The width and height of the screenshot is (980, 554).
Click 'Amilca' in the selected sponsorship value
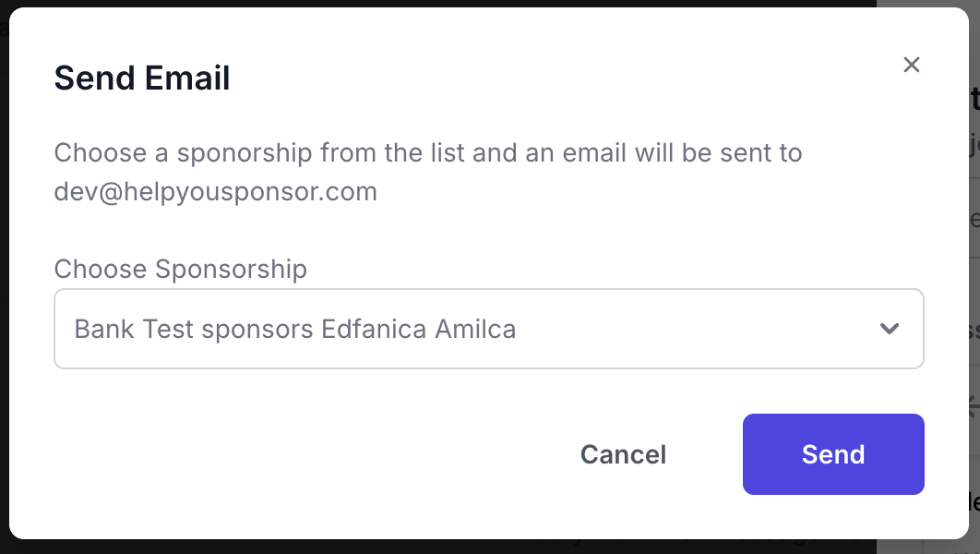click(x=475, y=329)
